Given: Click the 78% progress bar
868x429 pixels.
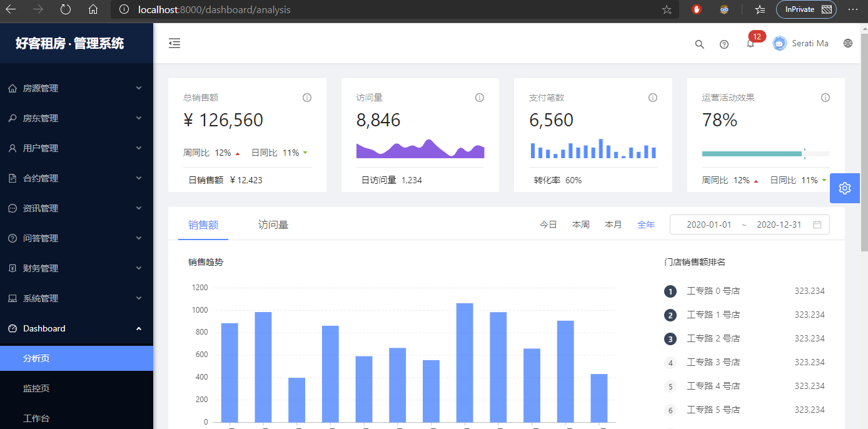Looking at the screenshot, I should 765,153.
